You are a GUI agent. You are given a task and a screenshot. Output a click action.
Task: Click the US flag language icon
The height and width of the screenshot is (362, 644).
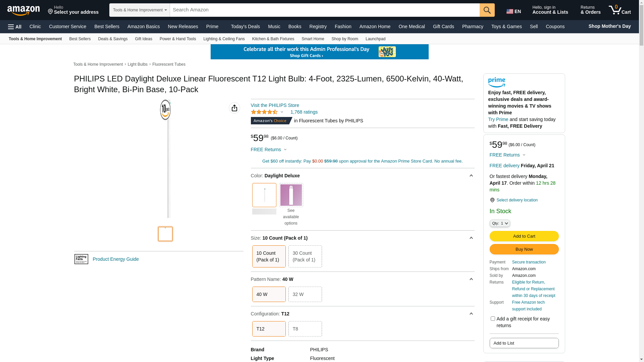pyautogui.click(x=510, y=11)
